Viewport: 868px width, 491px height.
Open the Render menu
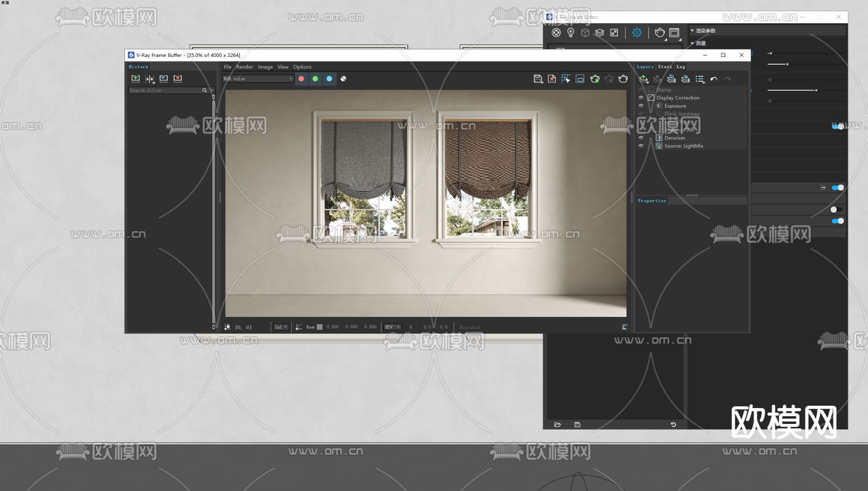244,67
